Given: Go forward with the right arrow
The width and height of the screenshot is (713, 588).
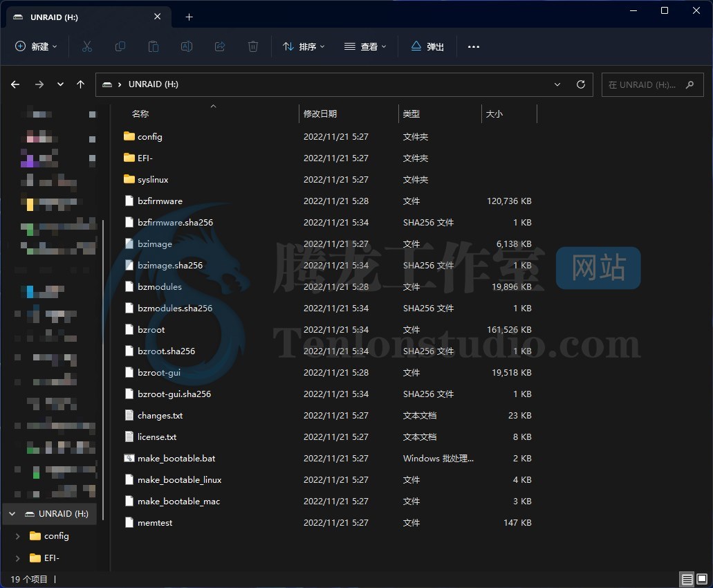Looking at the screenshot, I should [x=39, y=84].
